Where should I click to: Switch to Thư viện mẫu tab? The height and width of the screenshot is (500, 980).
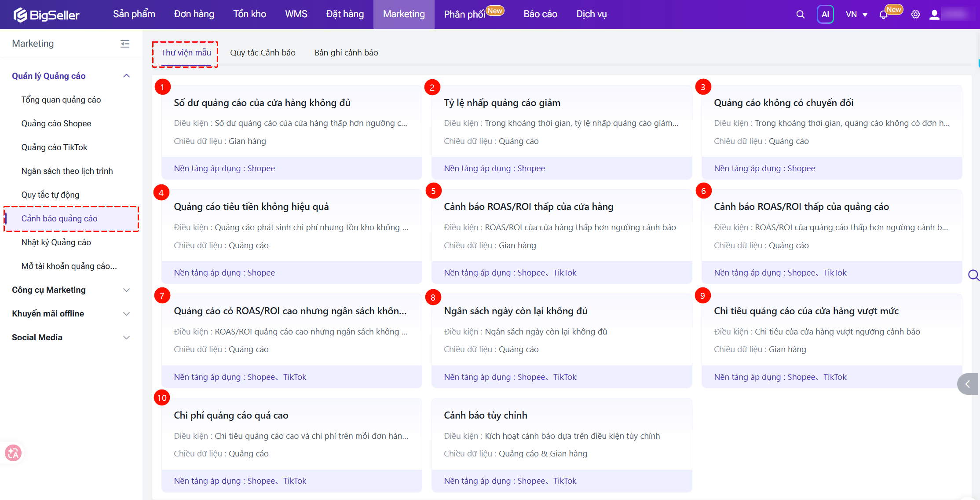[186, 53]
